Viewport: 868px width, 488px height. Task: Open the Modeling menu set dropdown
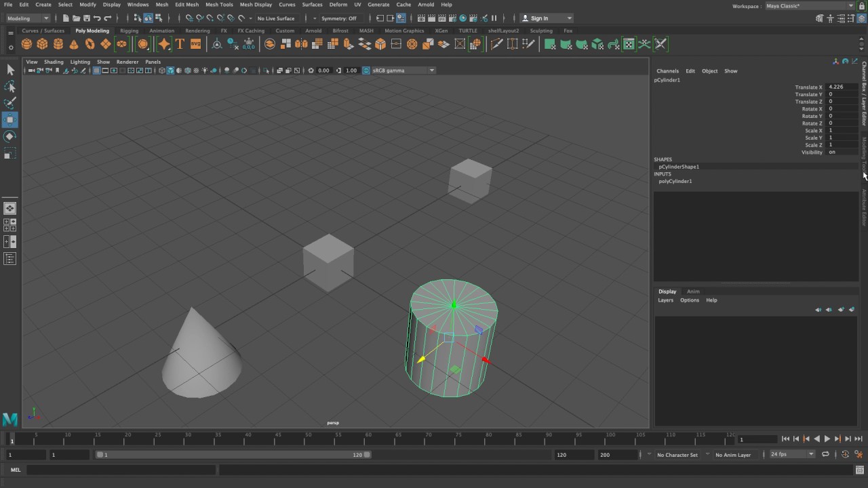(28, 18)
